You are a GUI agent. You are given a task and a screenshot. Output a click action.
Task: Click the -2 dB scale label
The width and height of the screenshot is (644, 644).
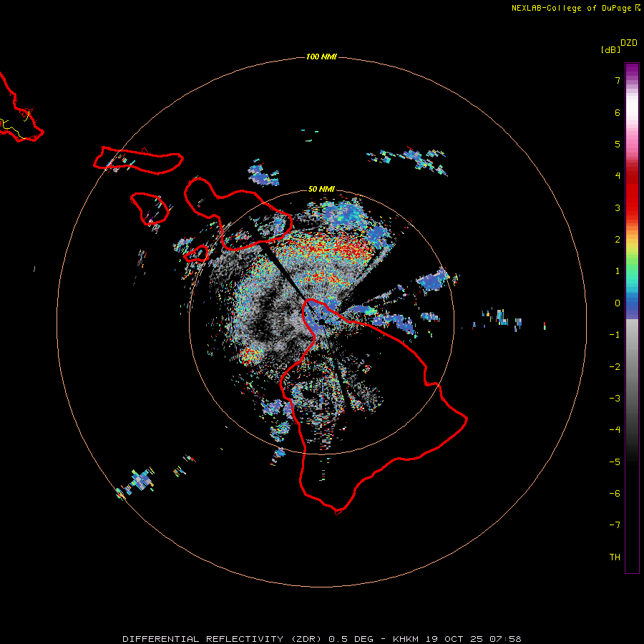615,367
